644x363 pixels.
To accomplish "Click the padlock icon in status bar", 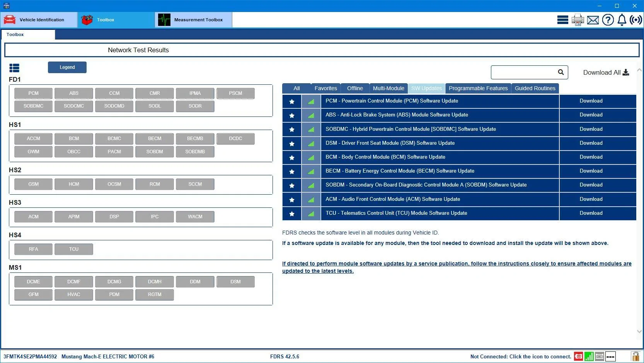I will [x=635, y=356].
